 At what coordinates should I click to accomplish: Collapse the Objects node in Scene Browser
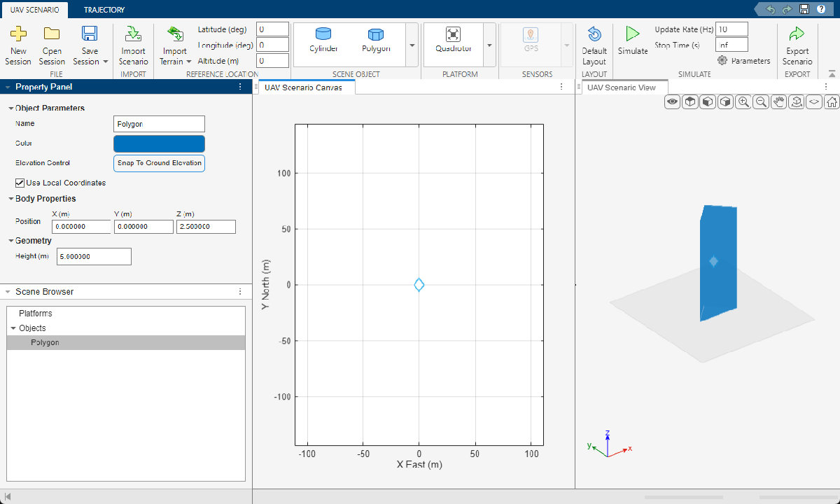click(13, 328)
